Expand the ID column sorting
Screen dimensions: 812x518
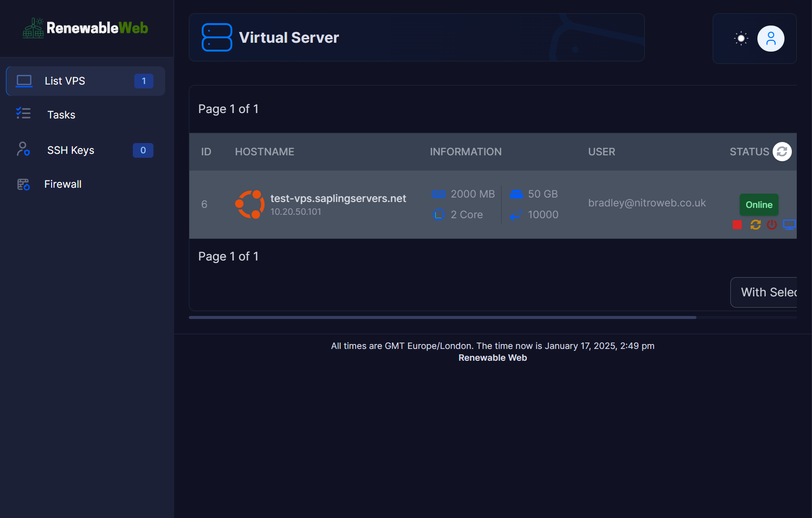tap(206, 151)
